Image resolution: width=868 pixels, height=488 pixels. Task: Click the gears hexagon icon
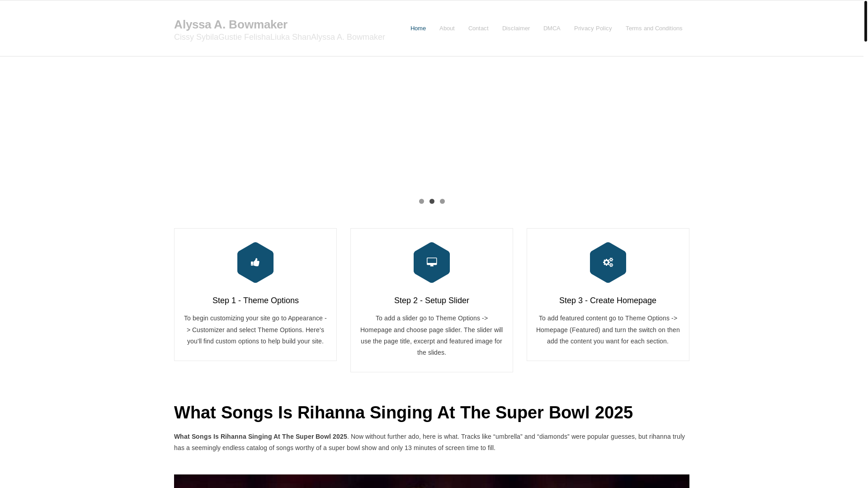[x=608, y=263]
